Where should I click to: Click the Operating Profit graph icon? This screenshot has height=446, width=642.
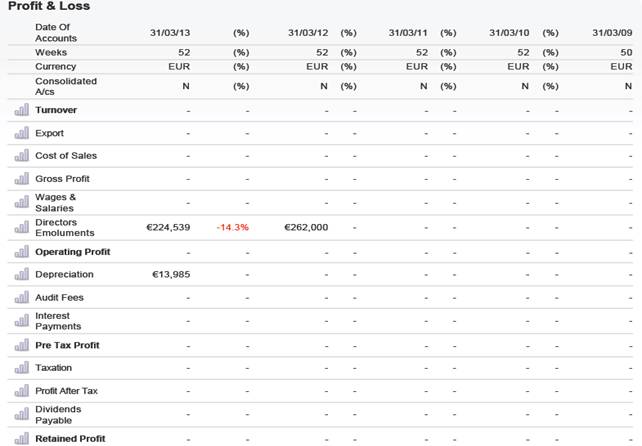[21, 252]
